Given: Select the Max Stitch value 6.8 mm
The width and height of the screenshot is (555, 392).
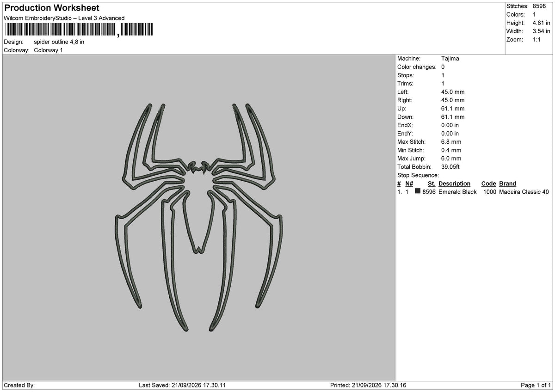Looking at the screenshot, I should (451, 142).
